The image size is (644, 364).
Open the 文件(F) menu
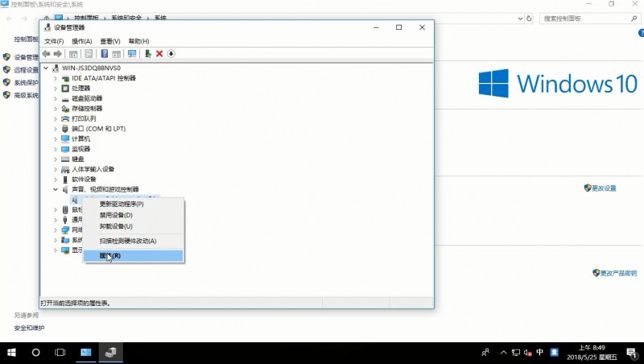point(54,41)
